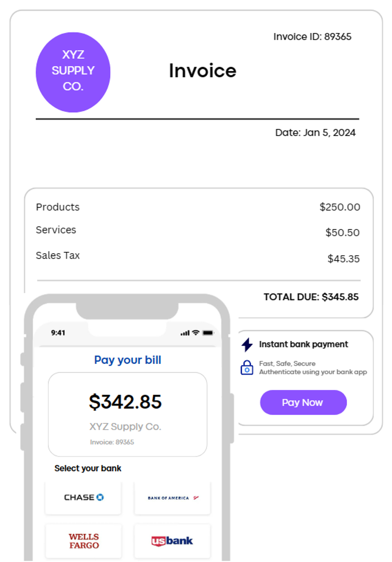Select Chase as your bank

point(83,498)
